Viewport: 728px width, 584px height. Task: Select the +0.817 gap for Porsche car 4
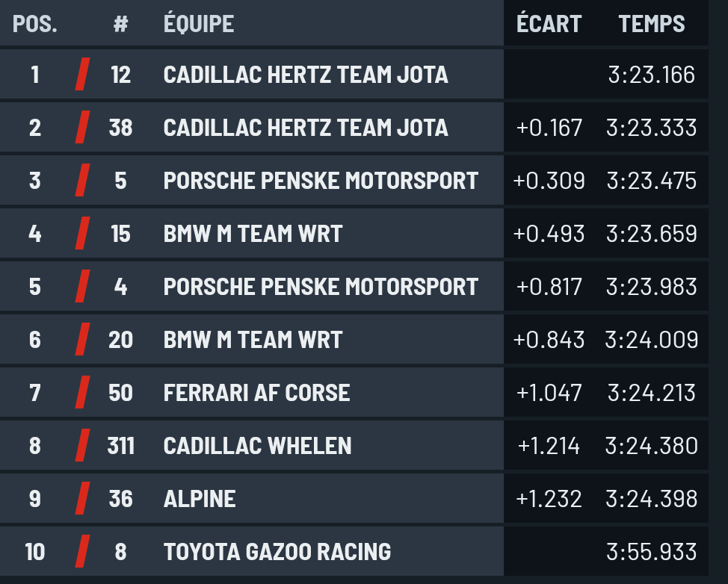coord(549,287)
